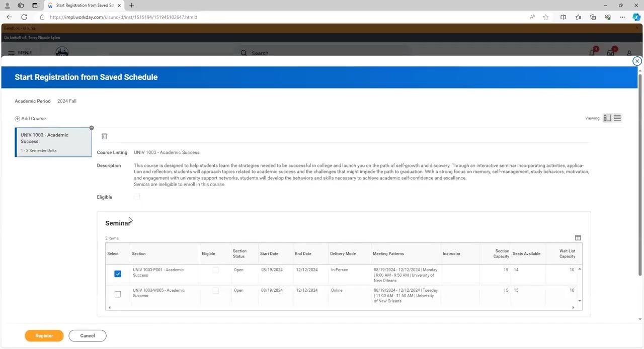This screenshot has width=644, height=349.
Task: Click Eligible checkbox in P001 row
Action: [216, 270]
